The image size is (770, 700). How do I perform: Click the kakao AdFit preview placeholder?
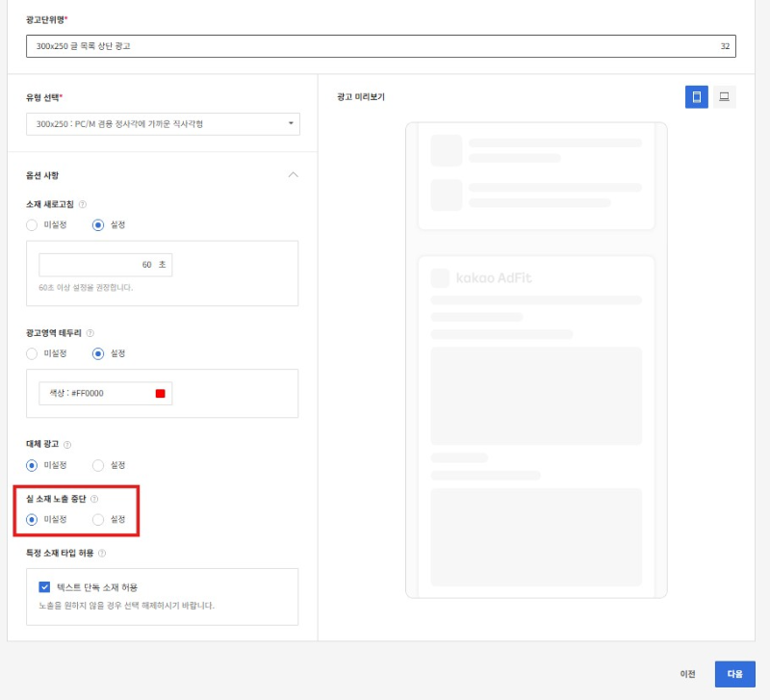[494, 278]
